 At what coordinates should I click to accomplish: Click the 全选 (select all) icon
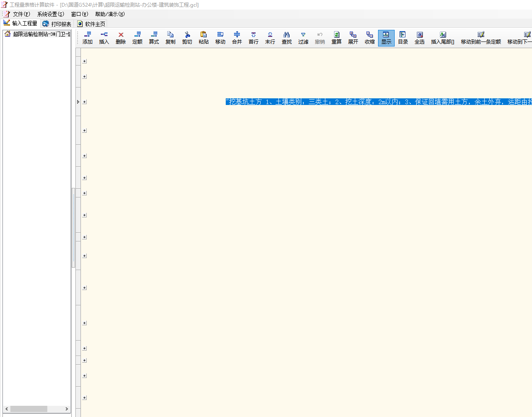(420, 38)
